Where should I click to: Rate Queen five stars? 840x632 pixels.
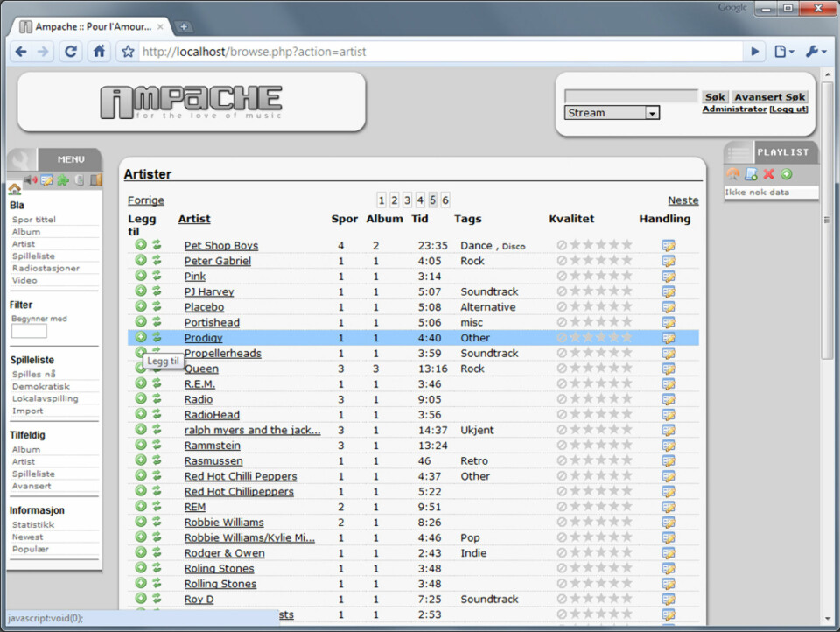point(626,369)
